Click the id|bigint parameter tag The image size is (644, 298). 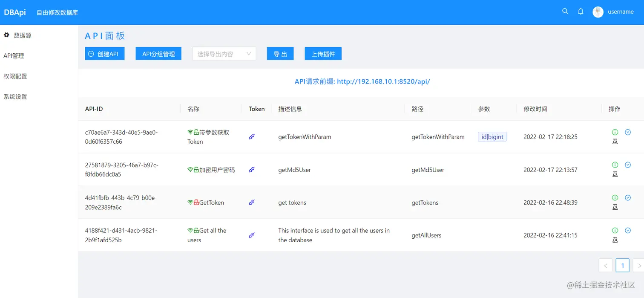click(492, 137)
